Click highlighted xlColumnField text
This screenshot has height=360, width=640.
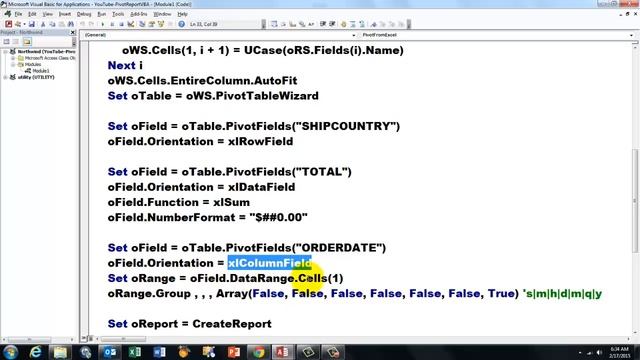pyautogui.click(x=269, y=263)
